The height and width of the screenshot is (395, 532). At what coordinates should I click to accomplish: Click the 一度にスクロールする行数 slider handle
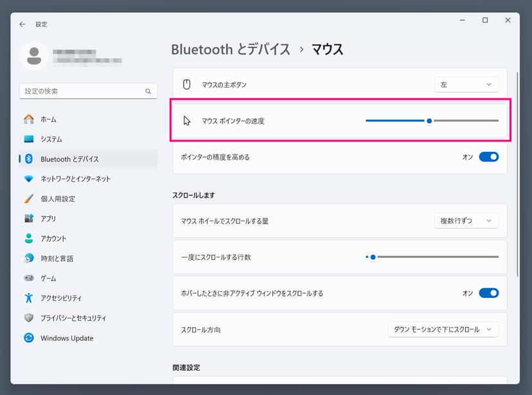373,257
